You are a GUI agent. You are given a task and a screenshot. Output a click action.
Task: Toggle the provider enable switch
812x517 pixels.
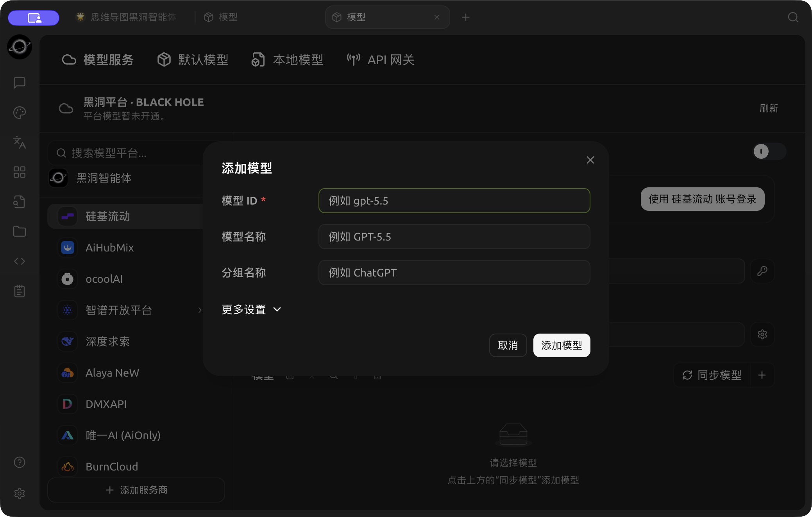(769, 151)
